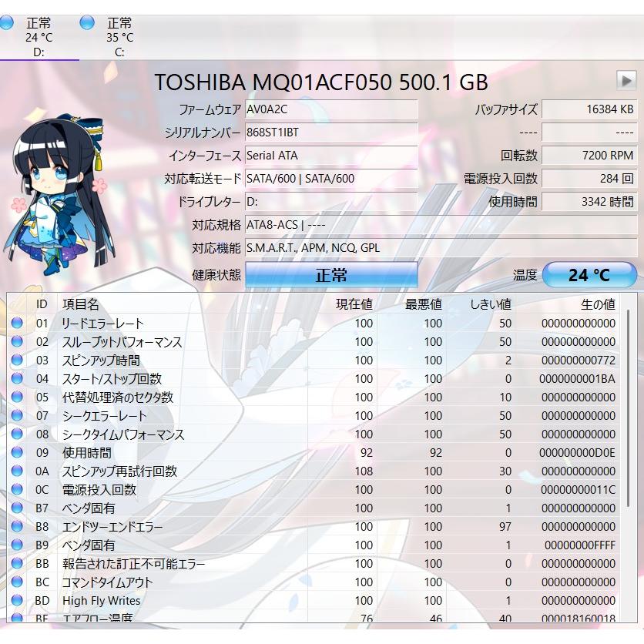Click the power on count 284 回

(x=589, y=179)
